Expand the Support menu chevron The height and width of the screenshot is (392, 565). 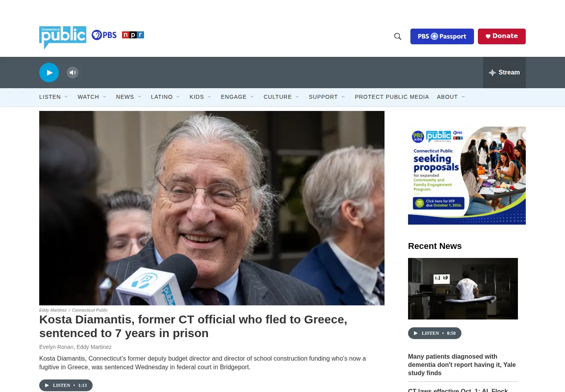coord(343,97)
